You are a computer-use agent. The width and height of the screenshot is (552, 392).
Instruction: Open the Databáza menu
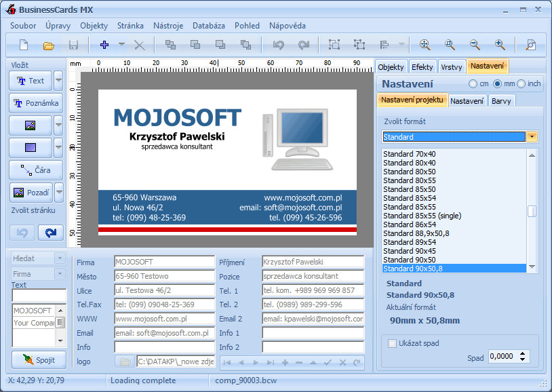[x=208, y=26]
